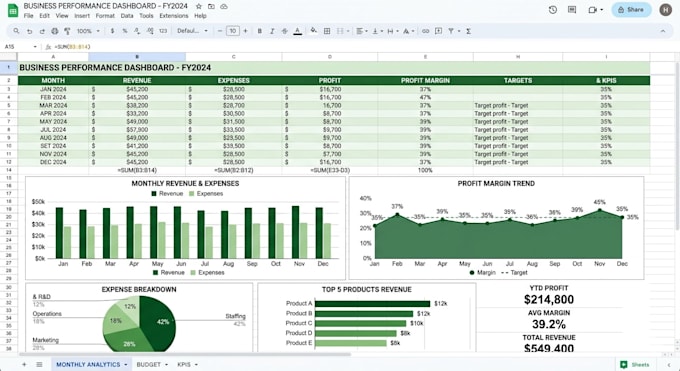The height and width of the screenshot is (371, 680).
Task: Select the REVENUE header cell
Action: (137, 80)
